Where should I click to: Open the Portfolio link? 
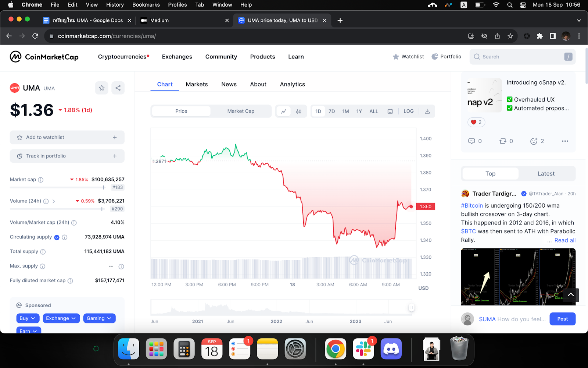click(447, 57)
